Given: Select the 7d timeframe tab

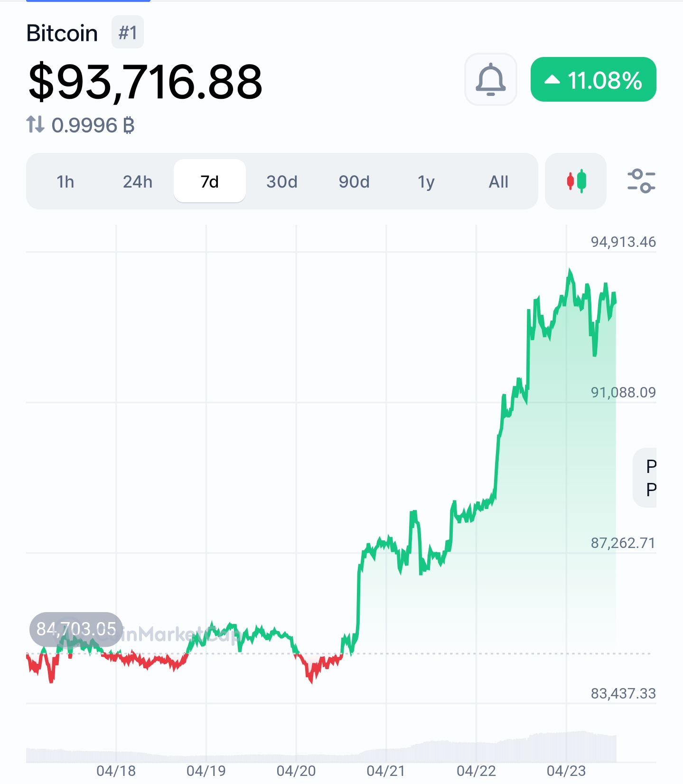Looking at the screenshot, I should (210, 181).
